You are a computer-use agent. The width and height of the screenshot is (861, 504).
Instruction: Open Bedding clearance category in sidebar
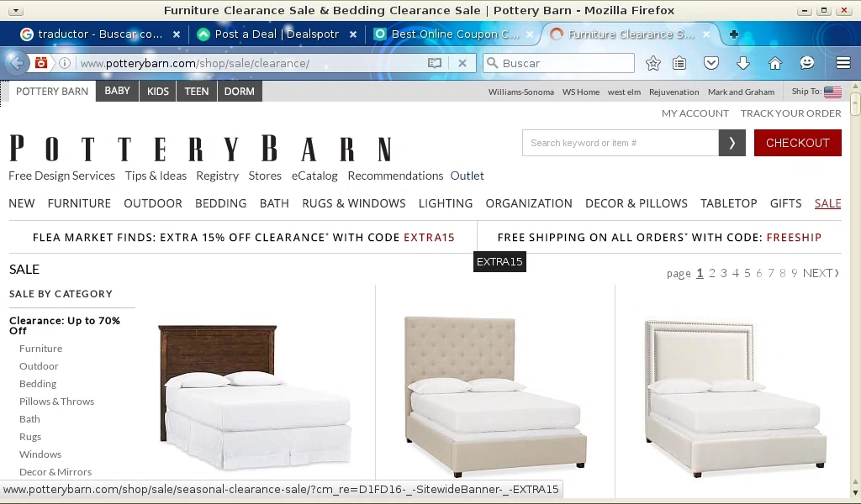[x=38, y=384]
